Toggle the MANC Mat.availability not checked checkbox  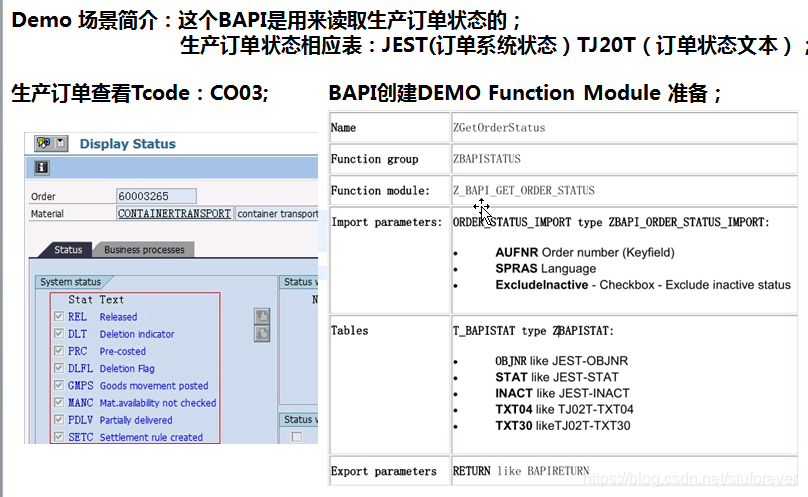pyautogui.click(x=59, y=402)
